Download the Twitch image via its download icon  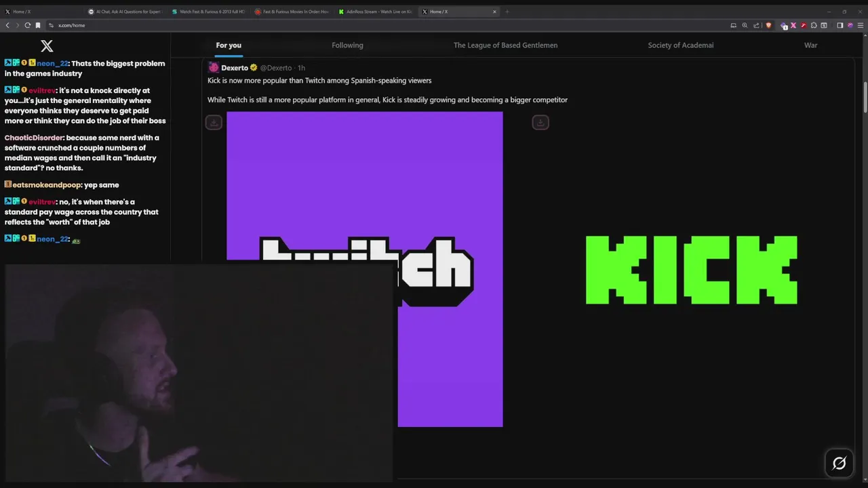214,123
